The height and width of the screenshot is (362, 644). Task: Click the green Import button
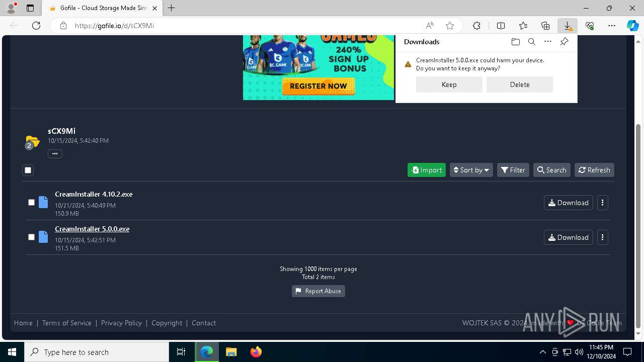(427, 170)
